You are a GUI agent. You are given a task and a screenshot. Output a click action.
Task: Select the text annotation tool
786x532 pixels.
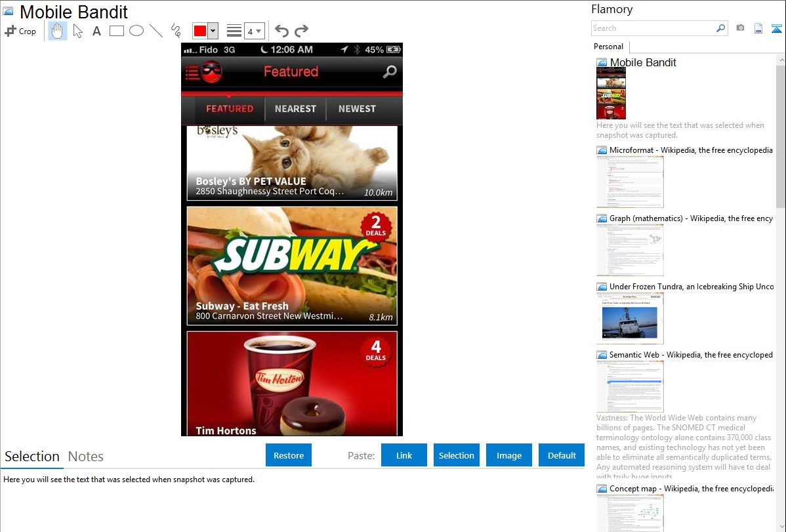[96, 31]
